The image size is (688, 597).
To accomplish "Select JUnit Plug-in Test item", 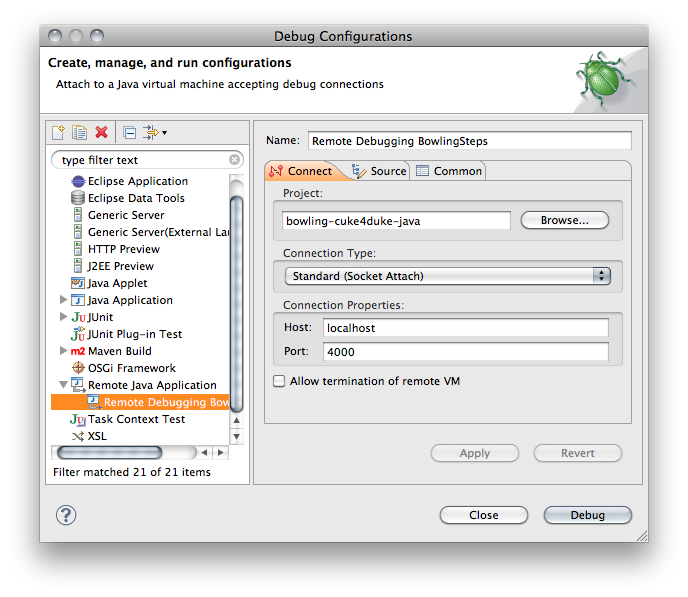I will click(135, 334).
